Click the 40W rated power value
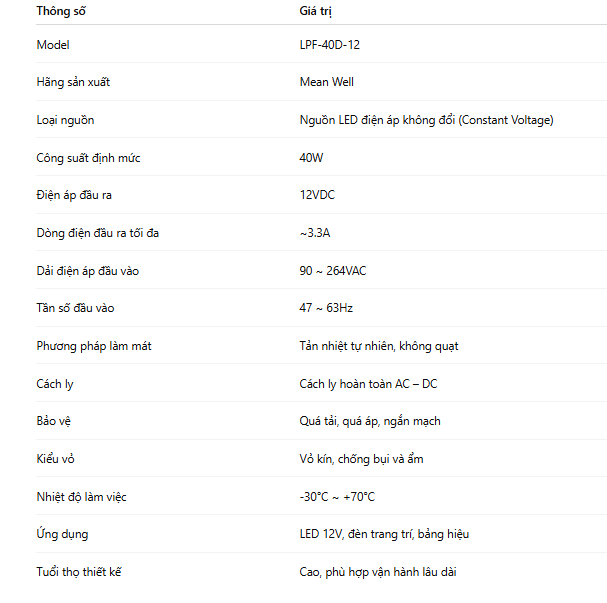The width and height of the screenshot is (607, 603). click(x=311, y=158)
